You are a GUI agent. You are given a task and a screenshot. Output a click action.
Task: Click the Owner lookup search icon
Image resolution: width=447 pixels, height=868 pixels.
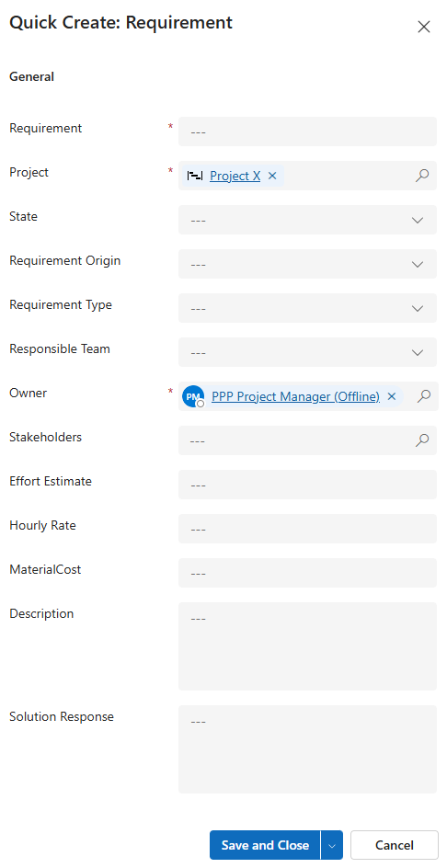[x=424, y=396]
